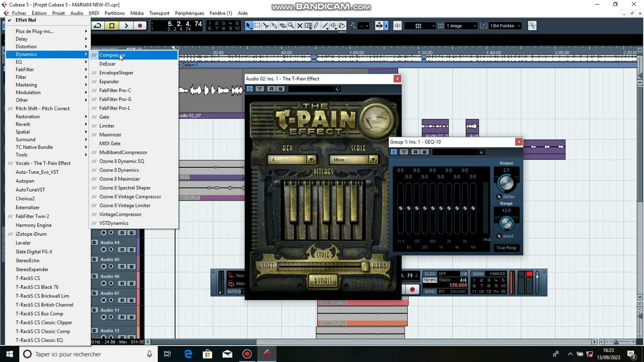Image resolution: width=644 pixels, height=362 pixels.
Task: Click Read automation in GEQ-10 window
Action: pos(416,152)
